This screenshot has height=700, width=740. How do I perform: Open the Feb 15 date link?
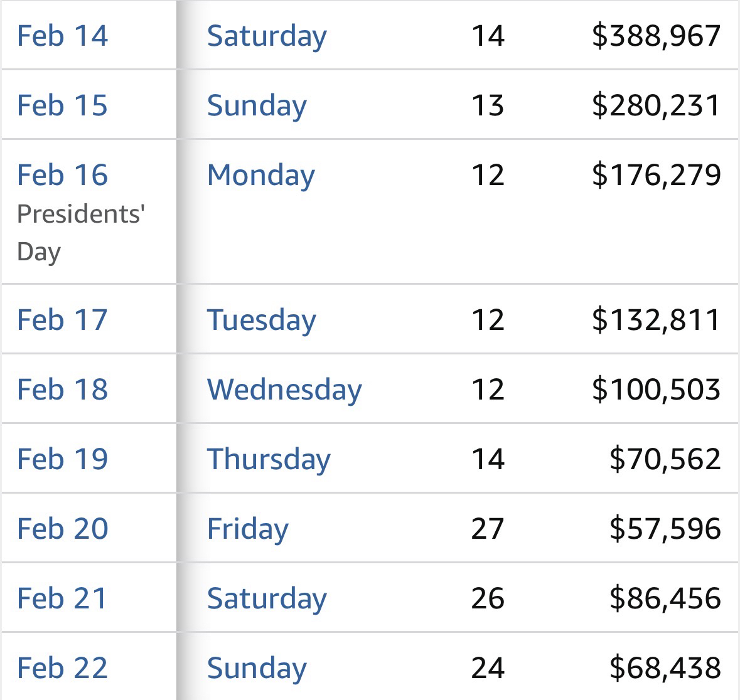click(x=62, y=105)
